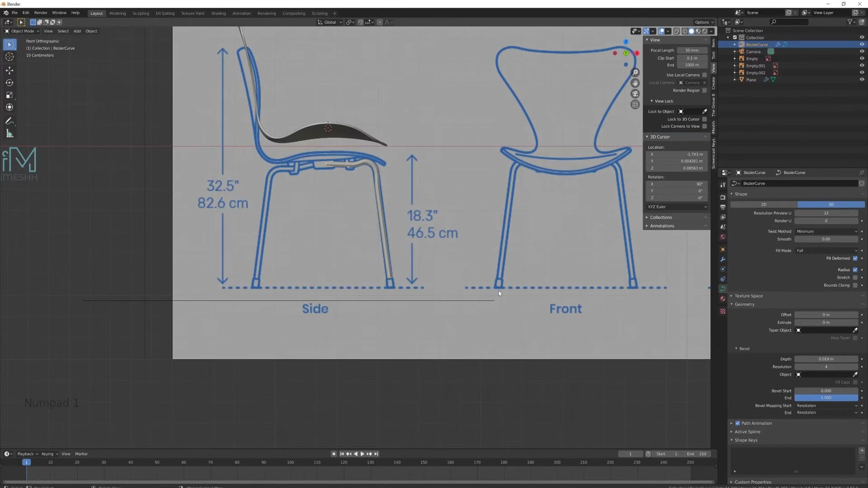
Task: Enable Use Local Camera checkbox
Action: tap(704, 75)
